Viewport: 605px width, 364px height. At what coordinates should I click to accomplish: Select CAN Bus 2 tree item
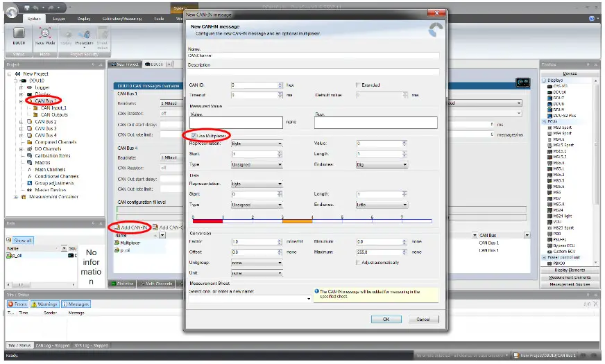(x=46, y=122)
